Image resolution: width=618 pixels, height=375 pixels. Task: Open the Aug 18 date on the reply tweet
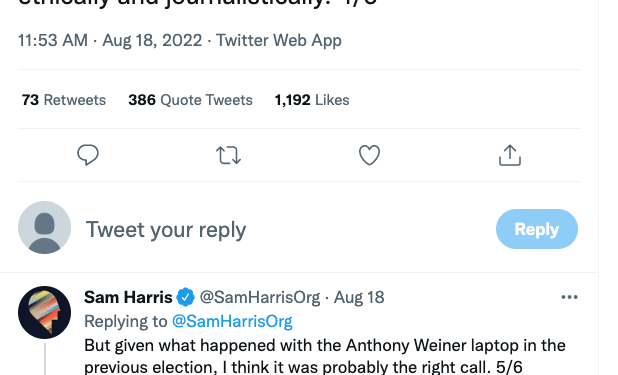(359, 297)
